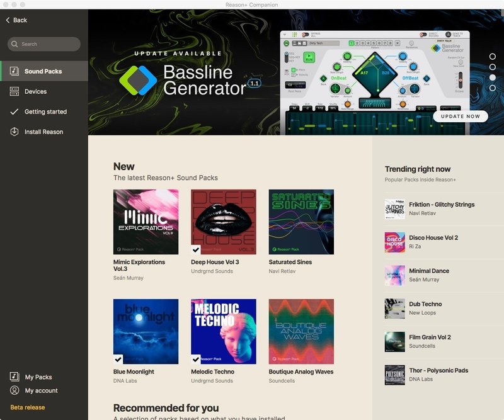Image resolution: width=504 pixels, height=420 pixels.
Task: Open Saturated Sines pack cover
Action: coord(301,222)
